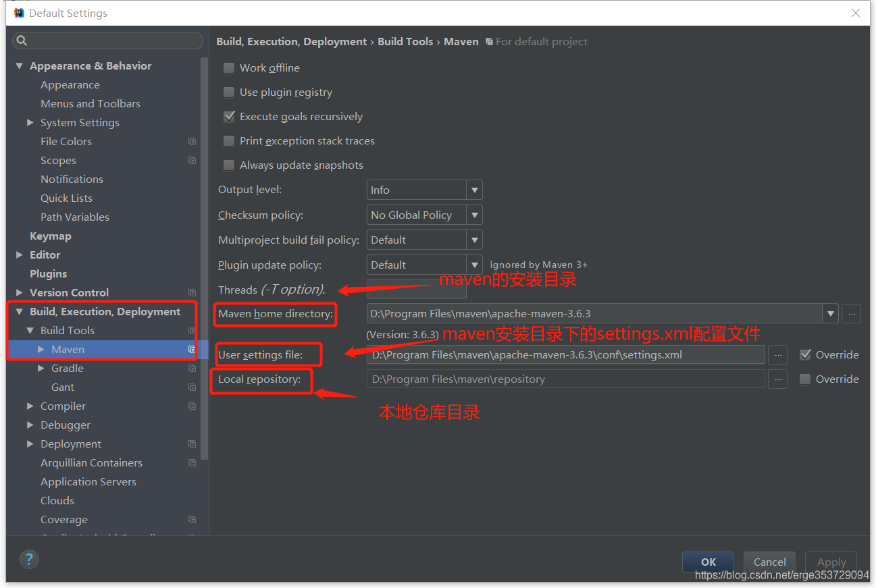Click the project-level icon beside Deployment
Screen dimensions: 876x588
point(192,444)
